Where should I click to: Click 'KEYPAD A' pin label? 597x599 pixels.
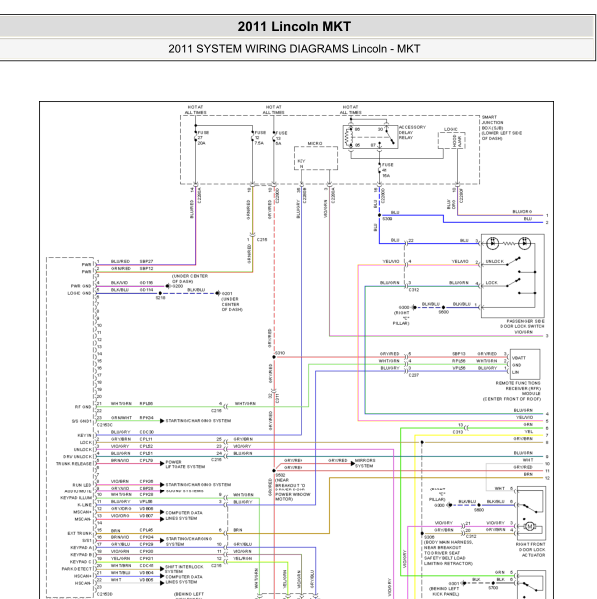[x=81, y=548]
